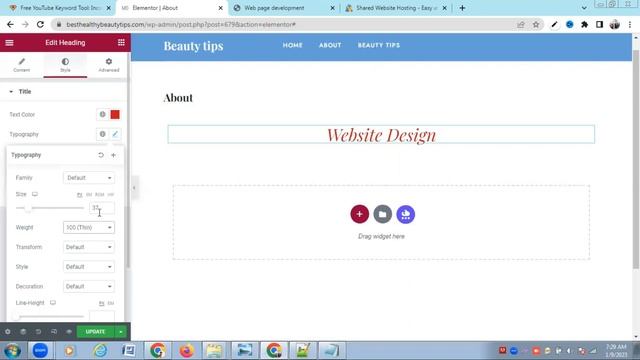This screenshot has width=640, height=360.
Task: Open the Zoom app in taskbar
Action: 40,351
